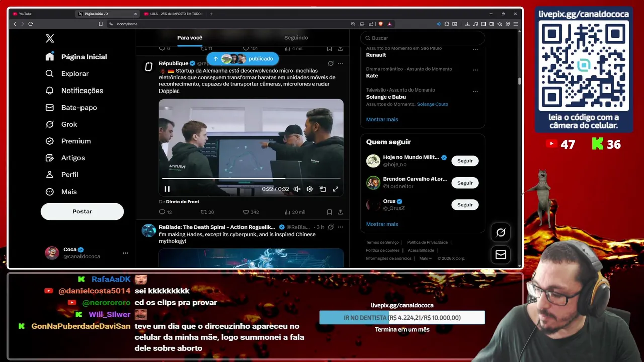Click the Postar button
The image size is (644, 362).
[x=82, y=212]
